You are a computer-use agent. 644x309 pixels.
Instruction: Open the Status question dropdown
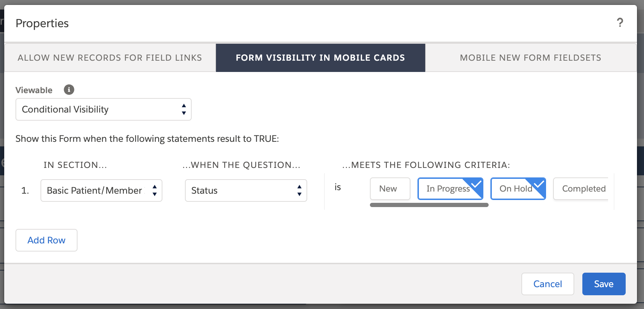coord(246,190)
